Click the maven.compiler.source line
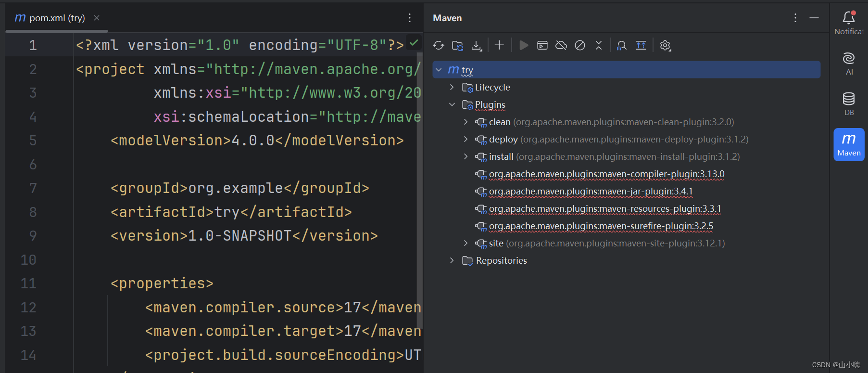Viewport: 868px width, 373px height. [283, 308]
